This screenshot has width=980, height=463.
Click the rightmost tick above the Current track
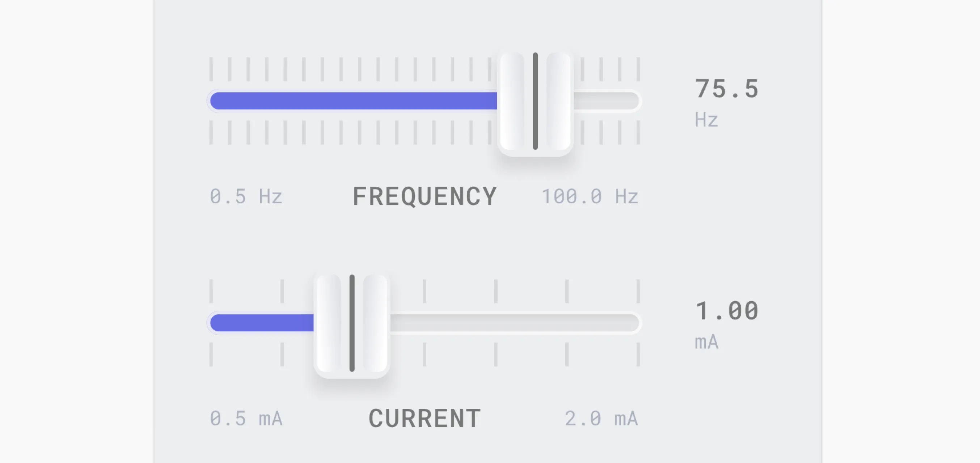tap(638, 291)
